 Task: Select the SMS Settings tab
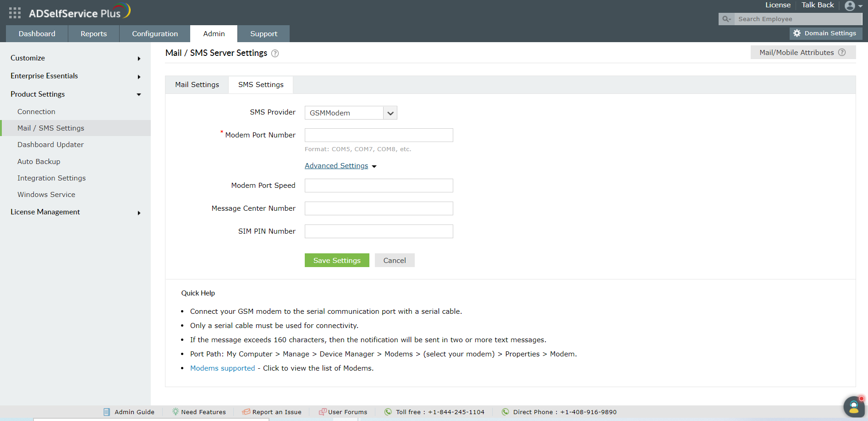[261, 85]
